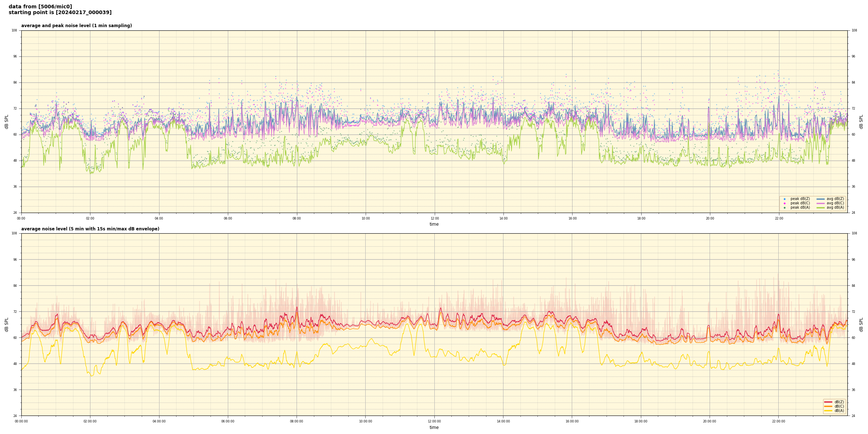Click the peak dB(A) legend marker
The height and width of the screenshot is (434, 868).
(x=784, y=208)
